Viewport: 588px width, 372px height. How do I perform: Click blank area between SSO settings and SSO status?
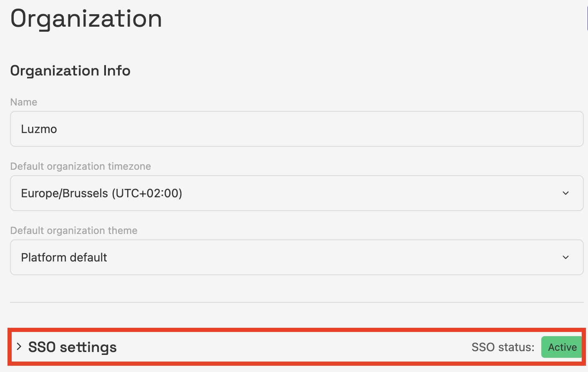(x=292, y=347)
